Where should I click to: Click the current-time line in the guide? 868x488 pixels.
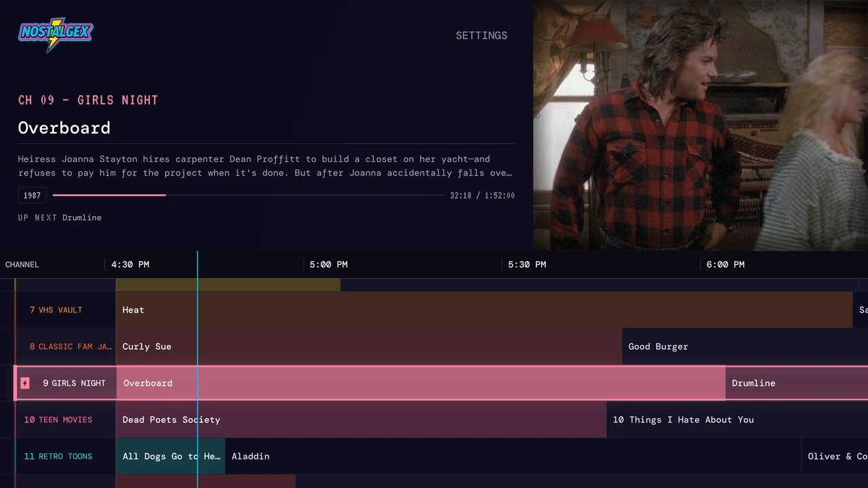coord(197,369)
